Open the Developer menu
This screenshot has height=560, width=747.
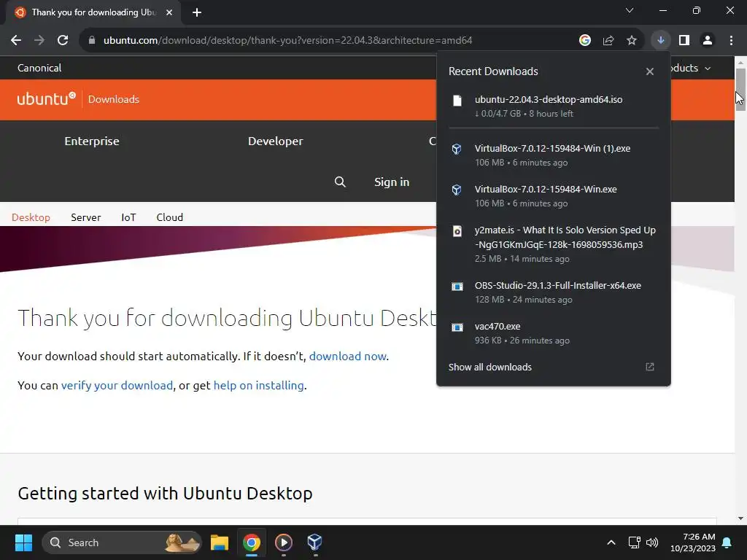click(275, 141)
